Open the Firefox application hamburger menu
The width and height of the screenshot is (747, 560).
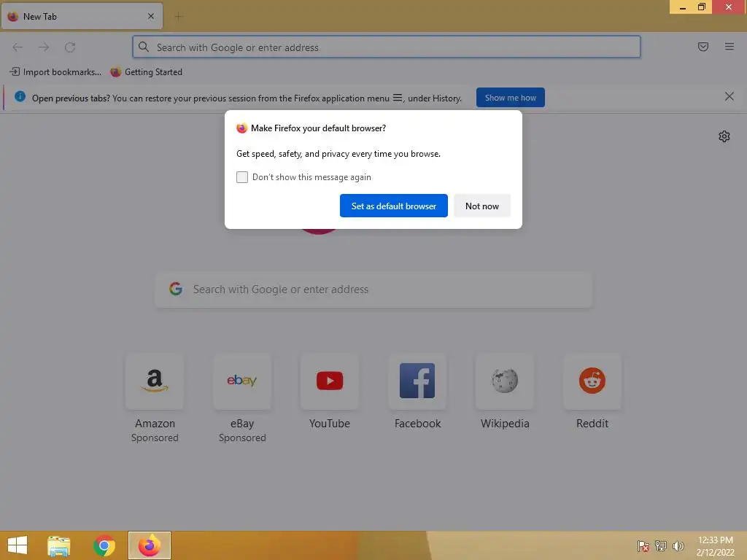click(729, 47)
